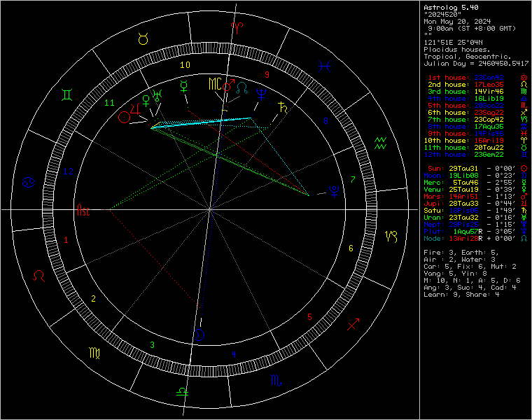Click the 'Node: 13Ari28R' position row
Screen dimensions: 532x420
click(476, 239)
